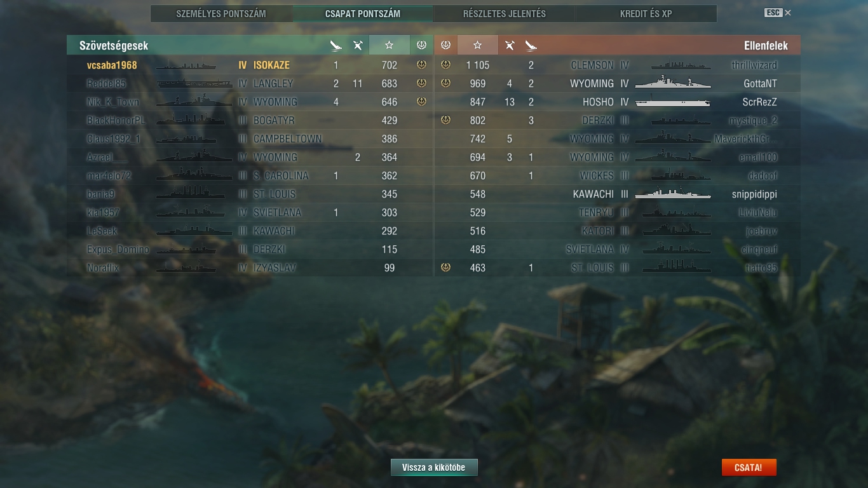
Task: Select the Csapat pontszám tab
Action: pos(363,14)
